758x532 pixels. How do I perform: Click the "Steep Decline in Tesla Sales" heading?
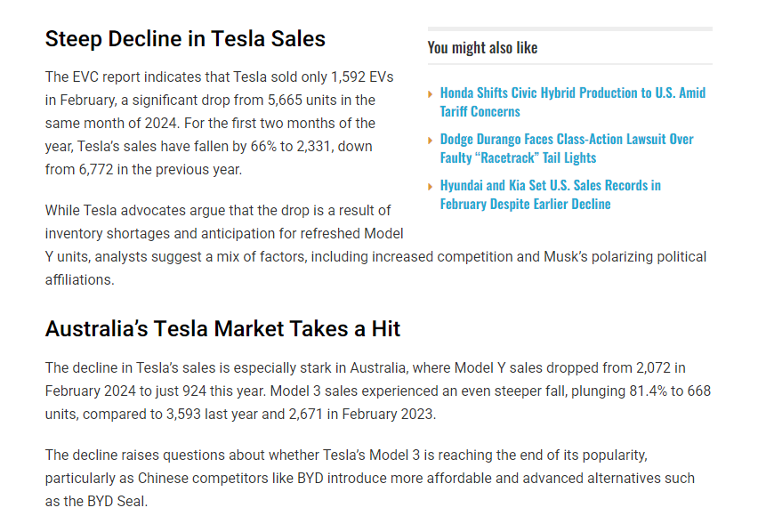[185, 39]
